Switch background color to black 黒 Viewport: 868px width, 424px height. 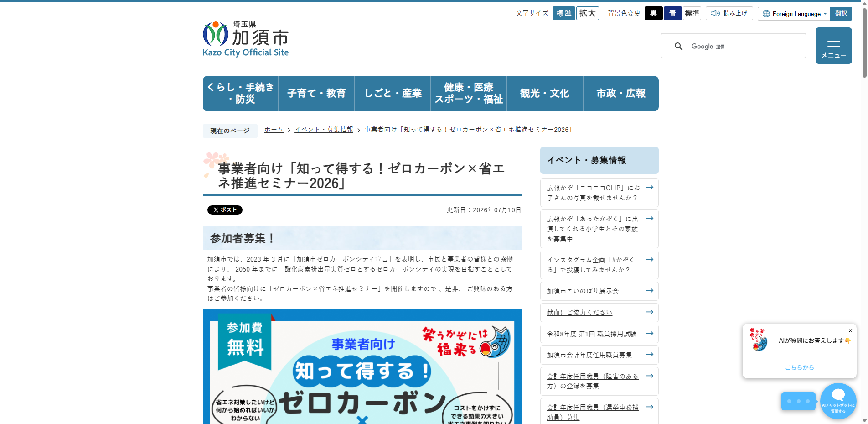click(654, 13)
